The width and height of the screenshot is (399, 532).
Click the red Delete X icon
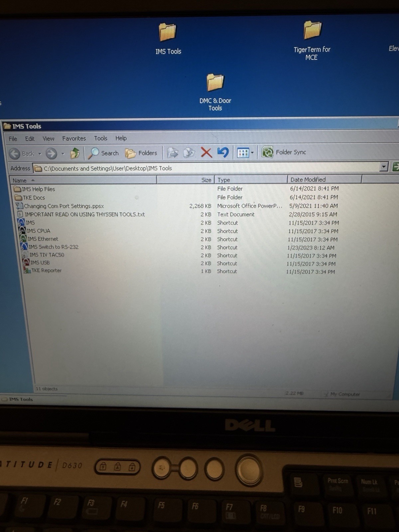click(206, 153)
